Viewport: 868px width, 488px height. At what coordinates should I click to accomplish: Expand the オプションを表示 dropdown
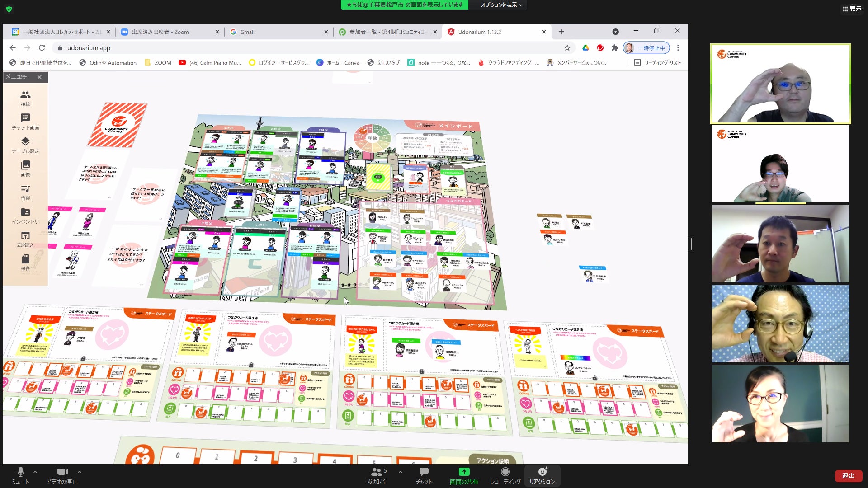coord(501,5)
